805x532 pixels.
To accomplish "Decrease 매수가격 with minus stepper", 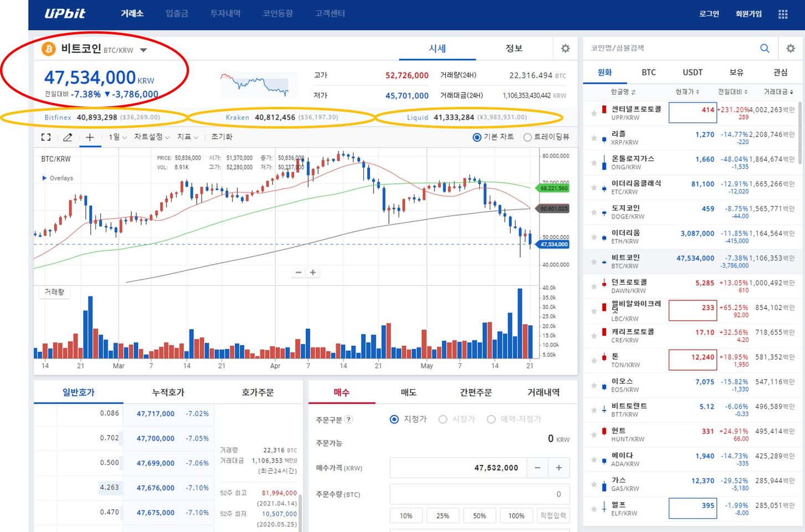I will click(537, 468).
